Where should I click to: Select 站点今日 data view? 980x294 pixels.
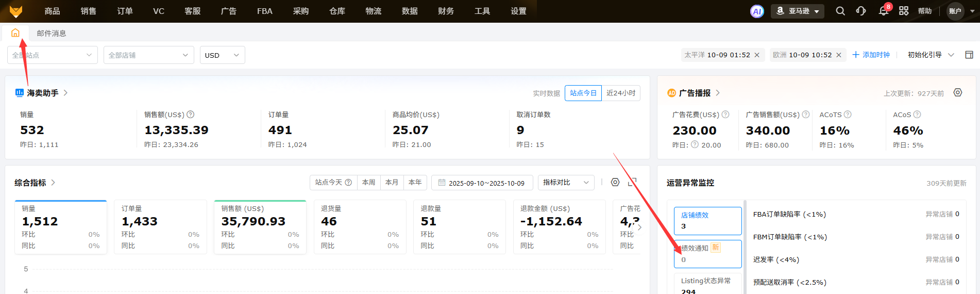583,93
